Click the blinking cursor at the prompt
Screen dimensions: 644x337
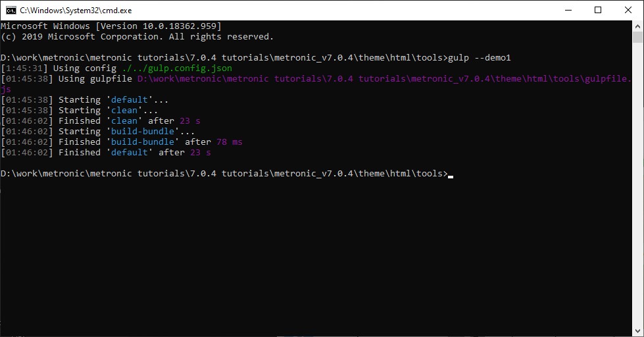[x=451, y=175]
